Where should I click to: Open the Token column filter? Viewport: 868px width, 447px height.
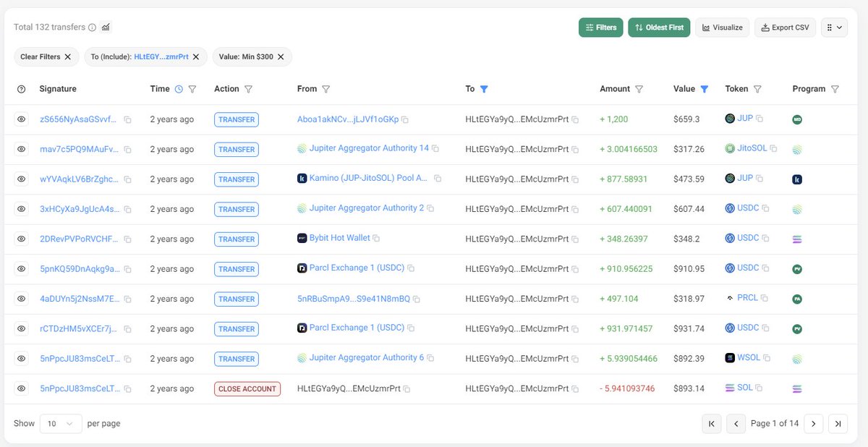coord(757,89)
